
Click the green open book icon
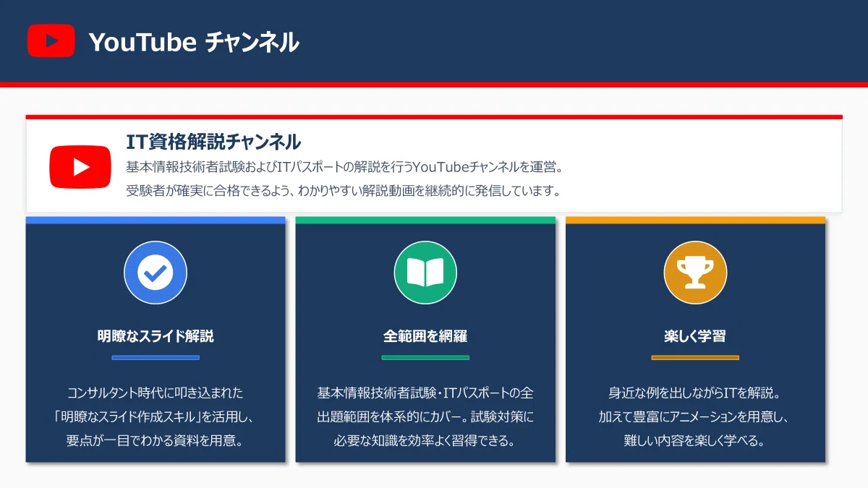tap(425, 273)
